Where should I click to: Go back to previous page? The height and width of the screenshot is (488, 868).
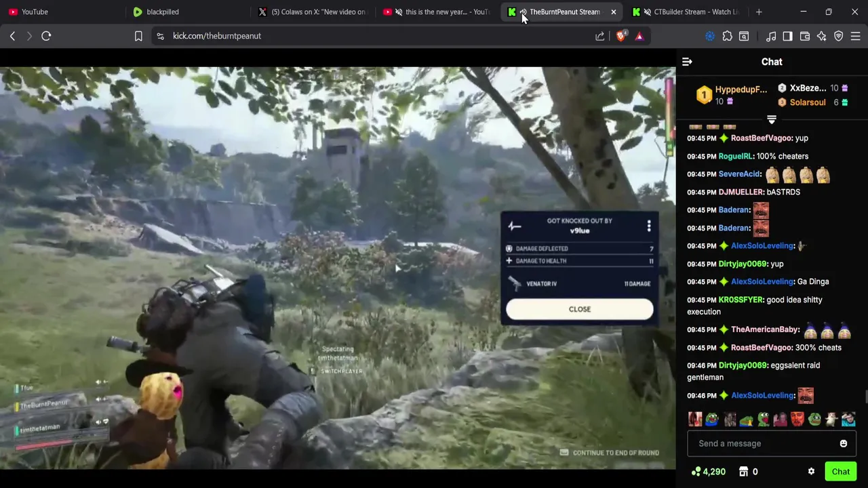[x=12, y=36]
